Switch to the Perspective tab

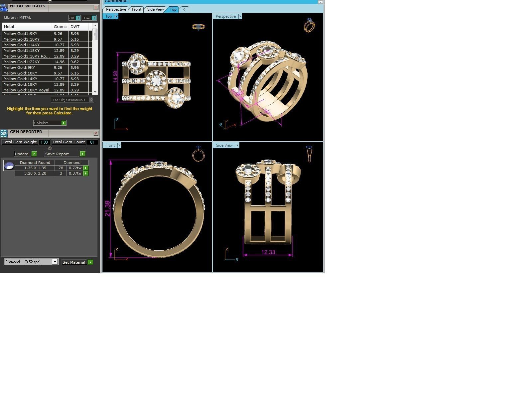116,9
